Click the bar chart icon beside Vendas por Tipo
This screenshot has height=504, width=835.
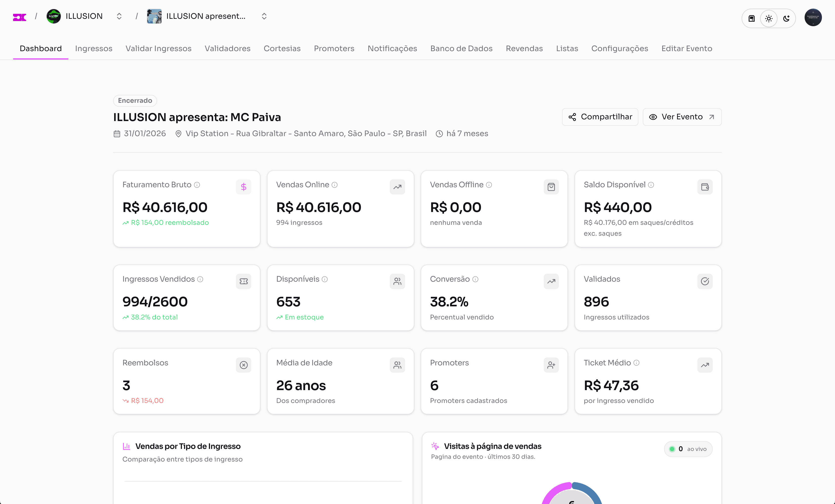(x=126, y=446)
